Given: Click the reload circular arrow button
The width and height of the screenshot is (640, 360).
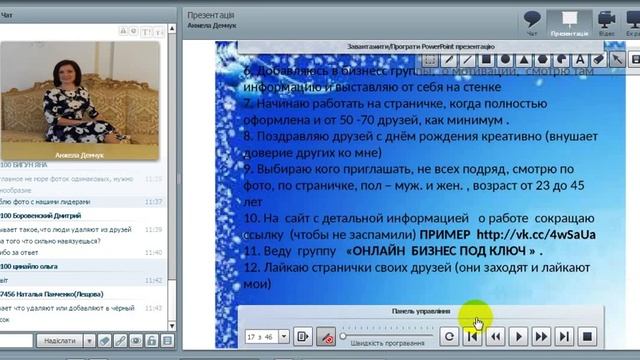Looking at the screenshot, I should 449,336.
